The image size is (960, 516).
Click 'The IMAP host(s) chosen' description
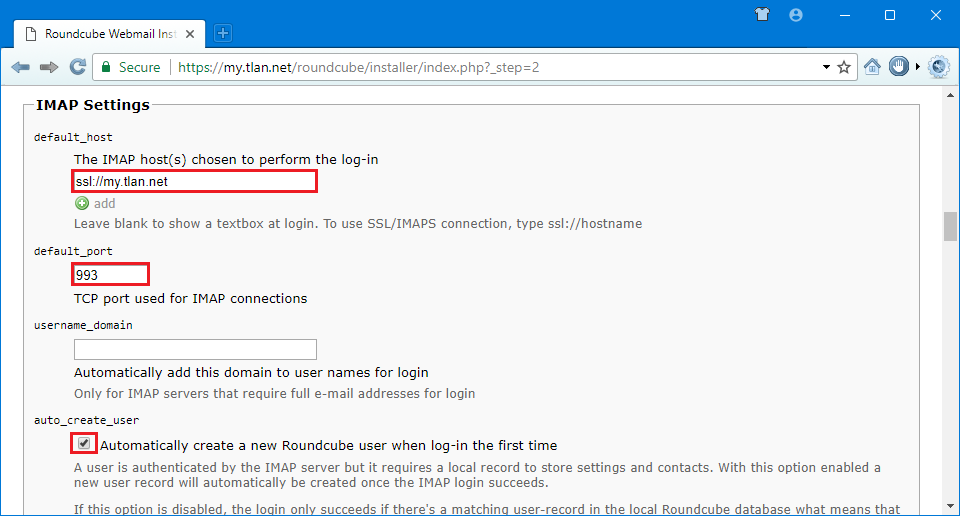click(x=226, y=160)
